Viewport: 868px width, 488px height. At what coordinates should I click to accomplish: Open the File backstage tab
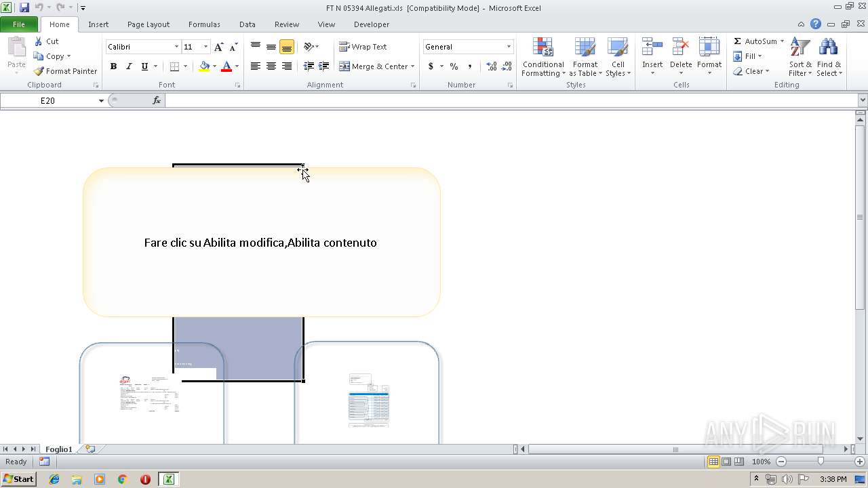tap(19, 24)
